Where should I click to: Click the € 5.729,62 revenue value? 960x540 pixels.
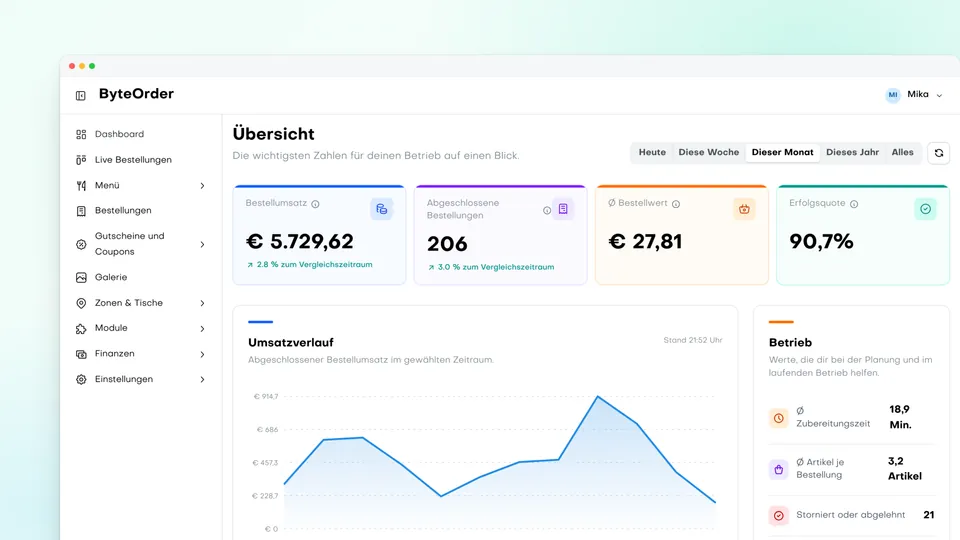[299, 241]
